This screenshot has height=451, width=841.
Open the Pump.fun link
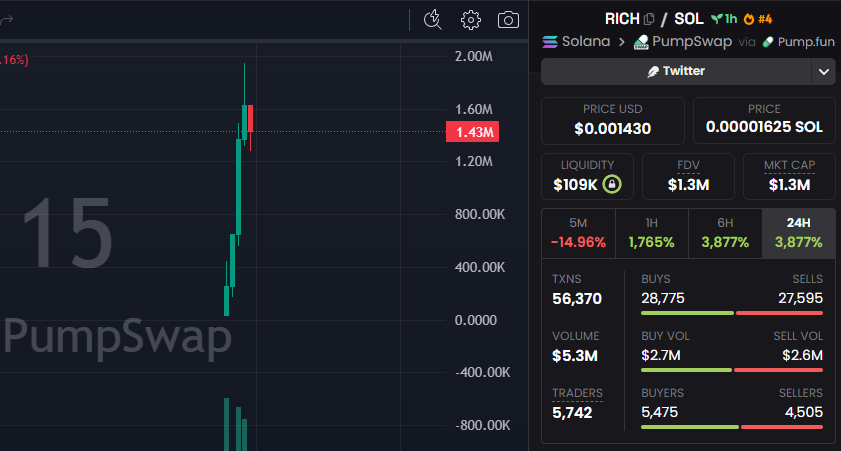coord(806,42)
